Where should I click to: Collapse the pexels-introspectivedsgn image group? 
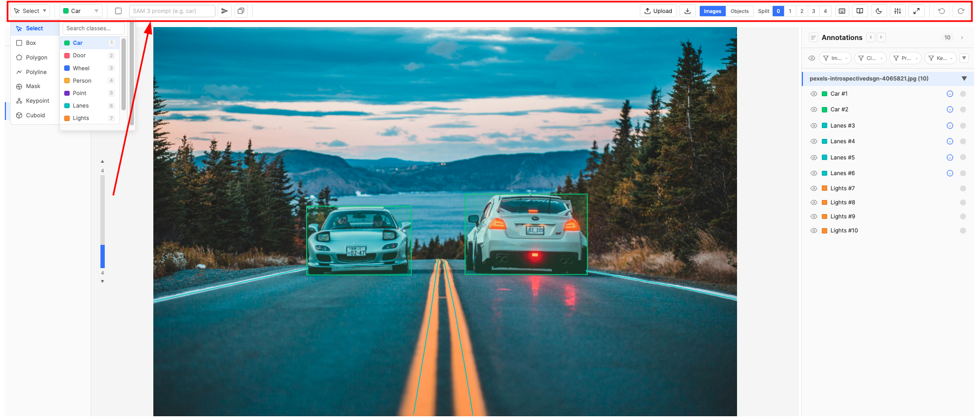pos(964,79)
